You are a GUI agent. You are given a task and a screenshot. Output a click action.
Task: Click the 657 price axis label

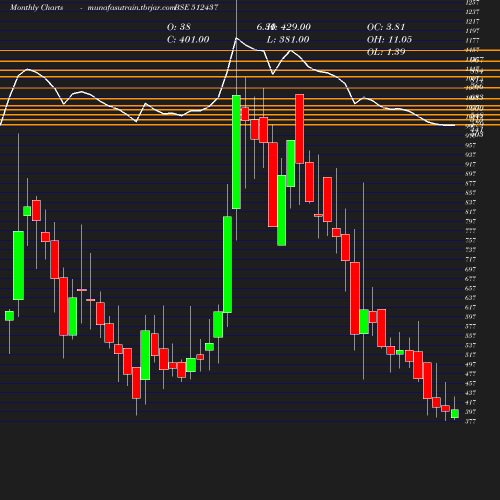pyautogui.click(x=470, y=288)
